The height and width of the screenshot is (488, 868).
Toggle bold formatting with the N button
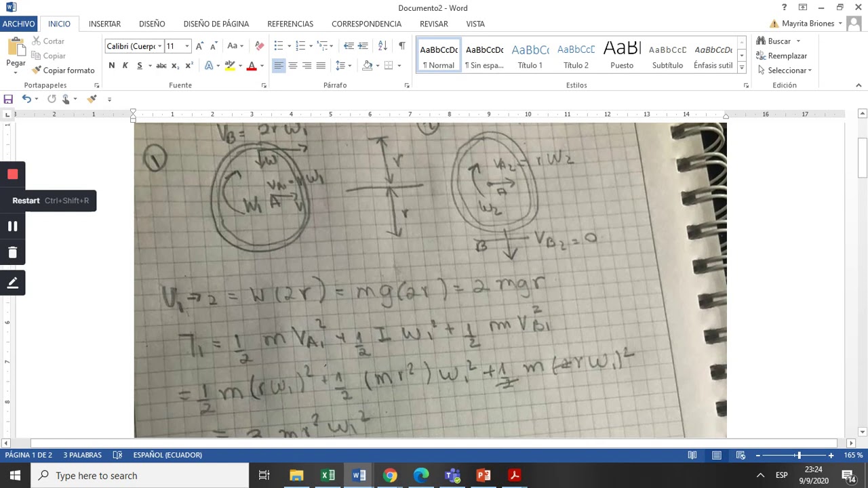tap(112, 66)
